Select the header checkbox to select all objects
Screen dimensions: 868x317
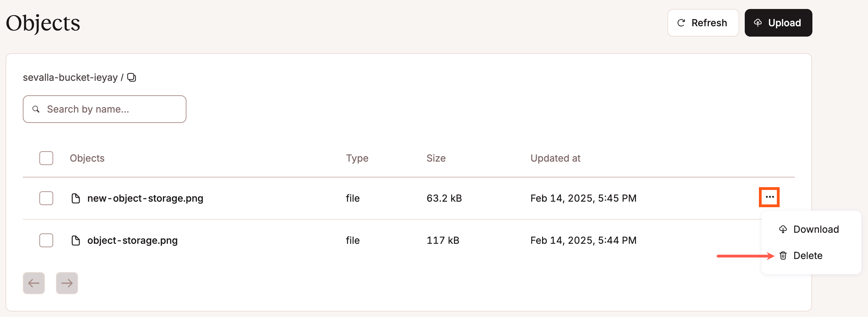[x=46, y=158]
